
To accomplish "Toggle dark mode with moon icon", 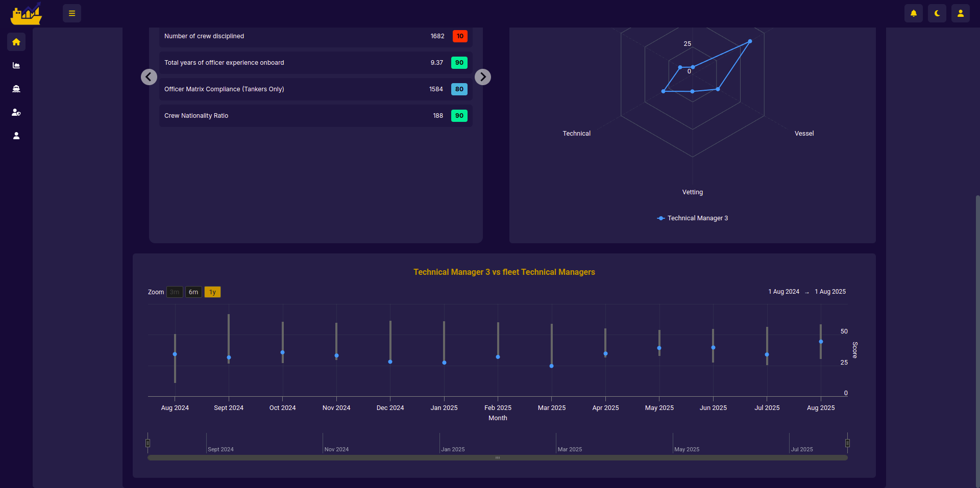I will (937, 13).
